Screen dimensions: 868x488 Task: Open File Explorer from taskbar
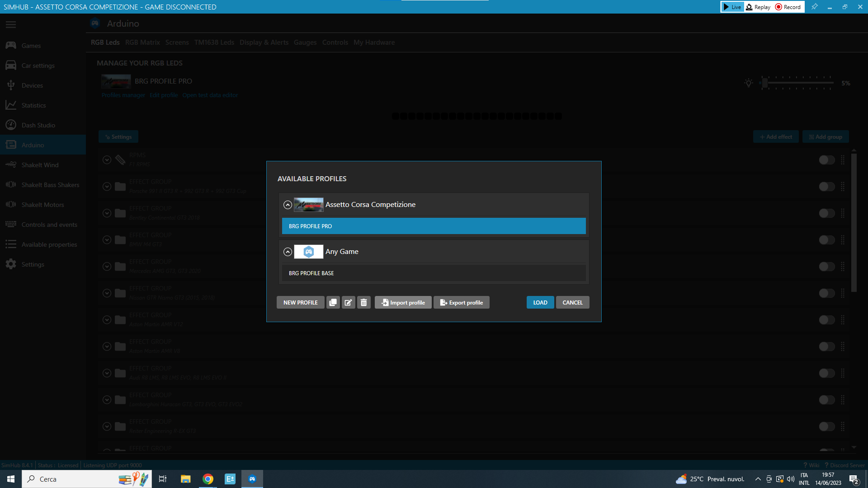[x=185, y=479]
